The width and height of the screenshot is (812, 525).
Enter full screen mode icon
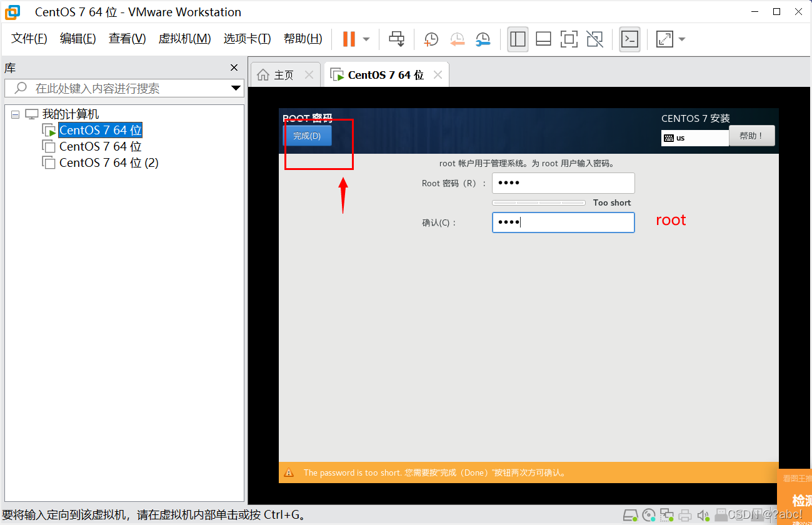click(569, 39)
